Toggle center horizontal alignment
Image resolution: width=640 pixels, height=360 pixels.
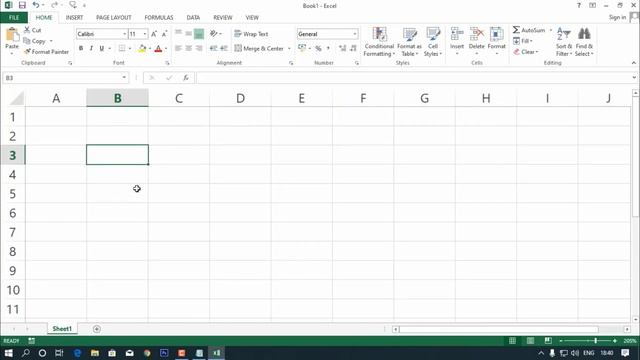coord(189,48)
